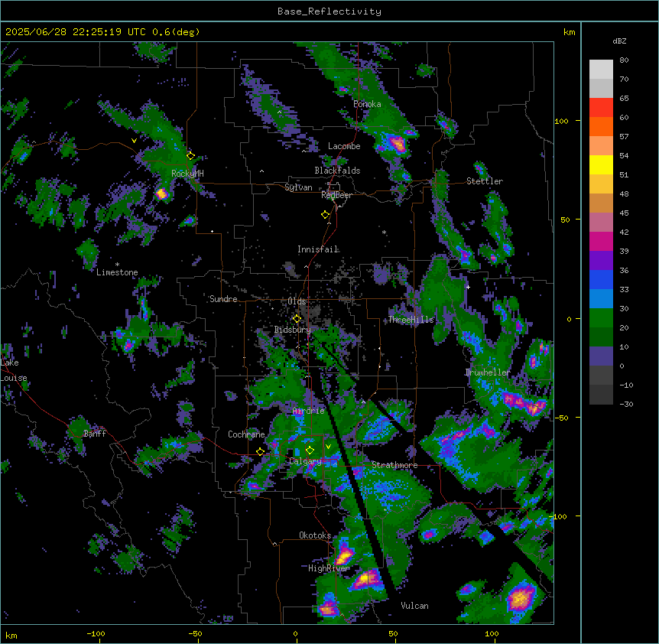Screen dimensions: 659x644
Task: Select the orange 60 dBZ legend swatch
Action: click(x=601, y=126)
